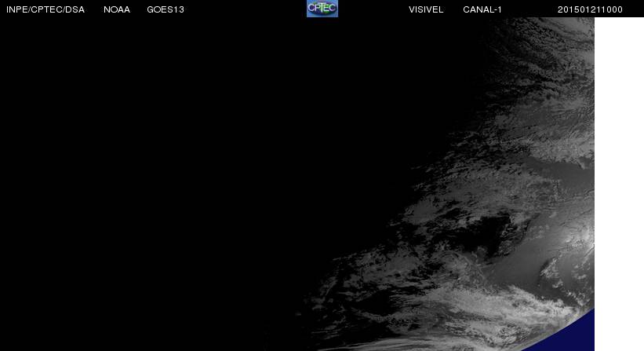Screen dimensions: 644x351
Task: Click the 201501211000 timestamp
Action: point(590,9)
